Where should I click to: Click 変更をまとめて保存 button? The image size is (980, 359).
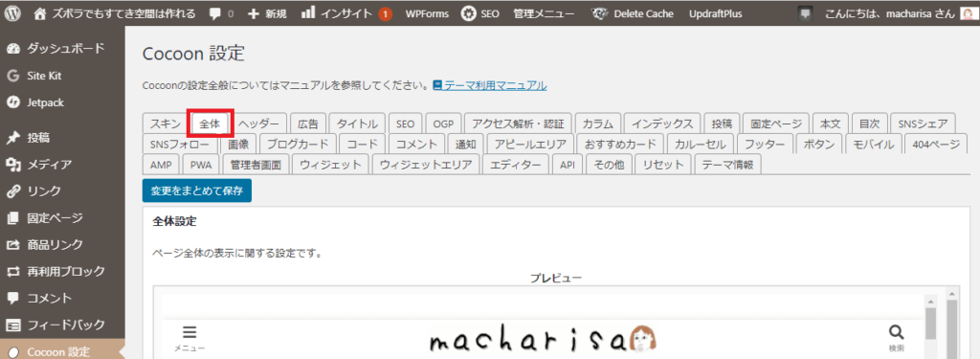pyautogui.click(x=197, y=191)
